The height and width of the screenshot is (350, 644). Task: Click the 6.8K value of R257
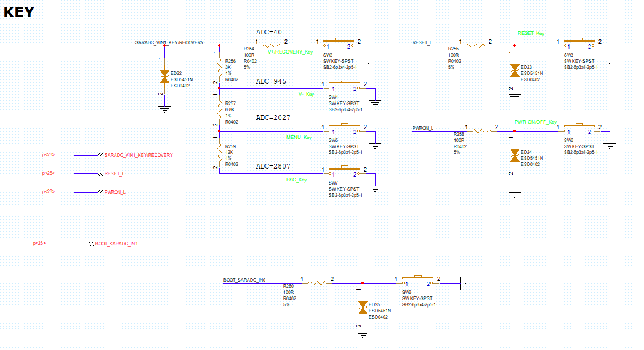click(x=230, y=109)
